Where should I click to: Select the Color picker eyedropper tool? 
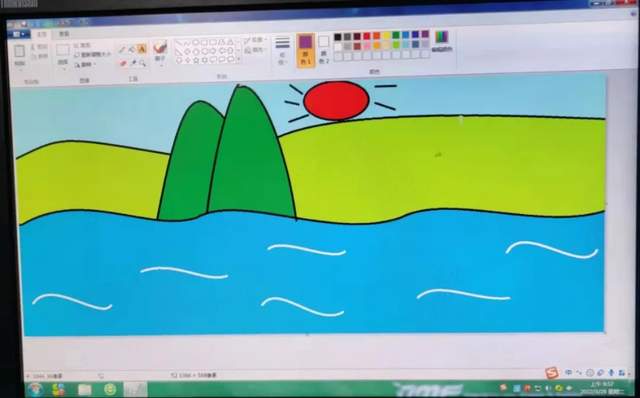tap(133, 63)
